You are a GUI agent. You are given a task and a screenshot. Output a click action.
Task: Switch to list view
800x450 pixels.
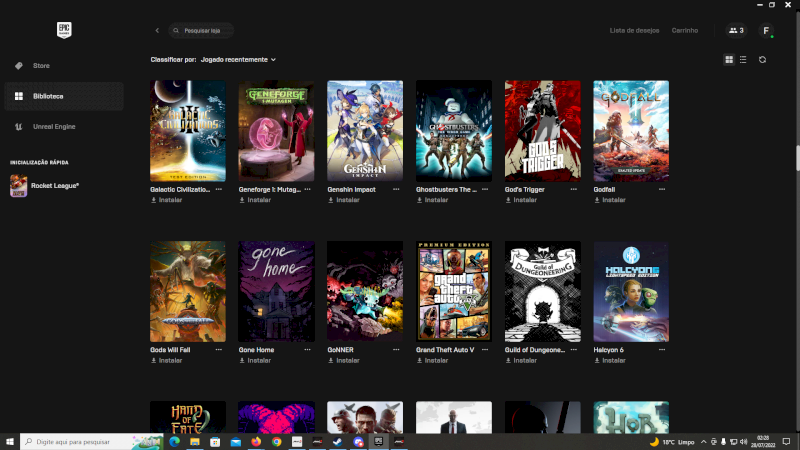tap(742, 60)
